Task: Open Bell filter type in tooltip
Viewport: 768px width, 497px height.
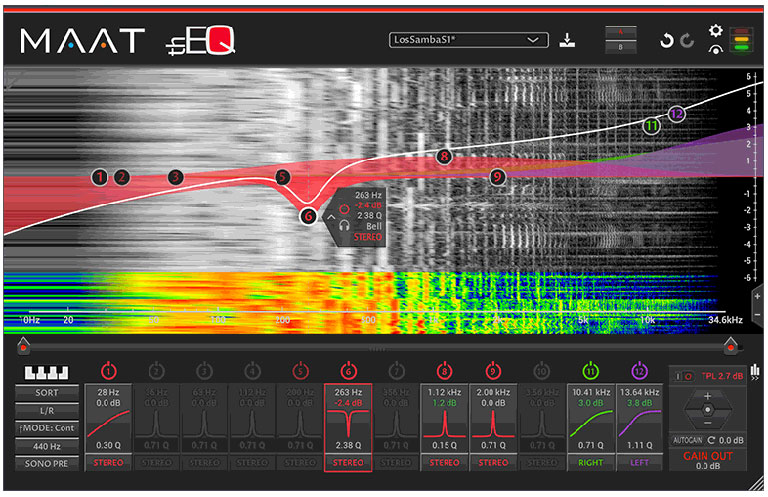Action: pyautogui.click(x=374, y=226)
